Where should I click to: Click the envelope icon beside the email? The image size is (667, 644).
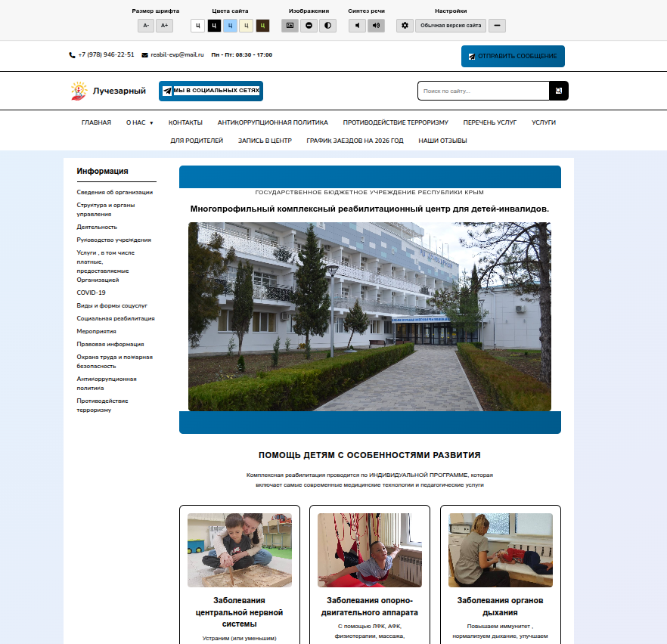click(144, 55)
